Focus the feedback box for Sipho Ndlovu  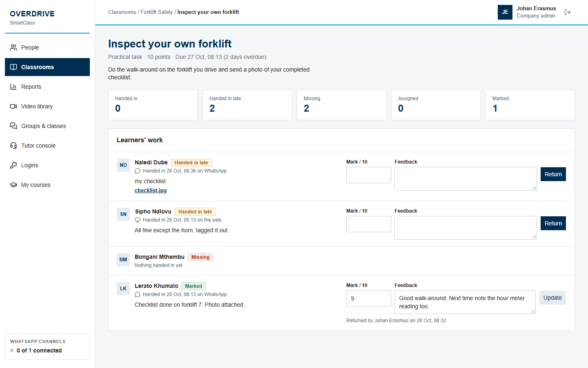point(465,228)
